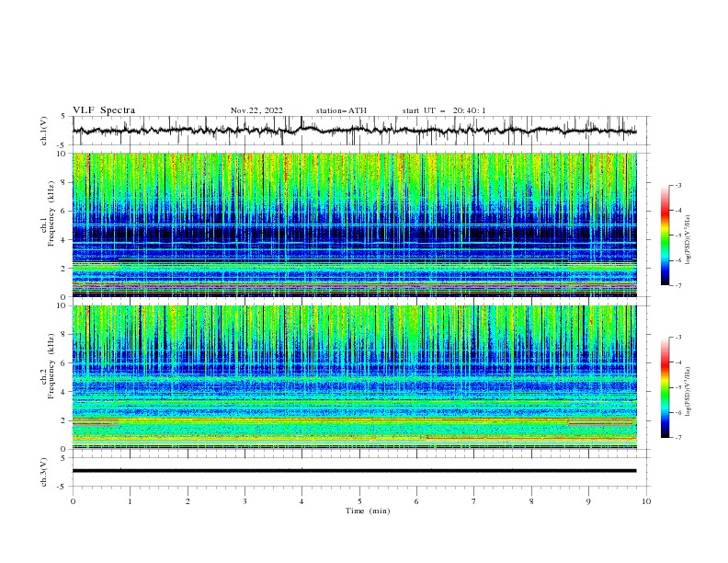Click the "-4" label on ch.2 color bar

[x=678, y=362]
